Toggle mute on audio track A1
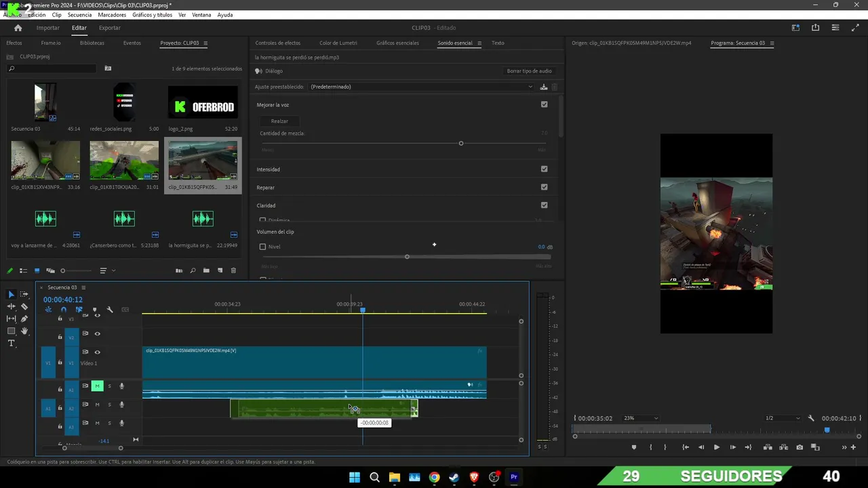The image size is (868, 488). pos(97,386)
